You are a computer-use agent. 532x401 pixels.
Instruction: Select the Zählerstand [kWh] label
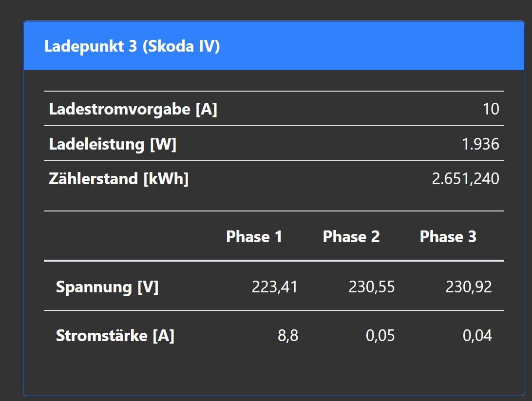[x=118, y=179]
